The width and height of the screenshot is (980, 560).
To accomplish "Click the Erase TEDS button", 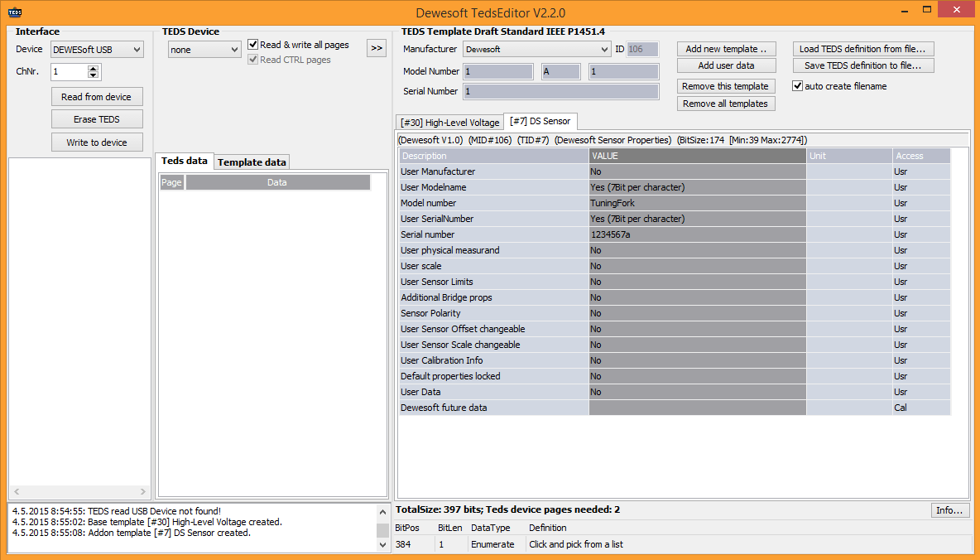I will click(x=96, y=119).
